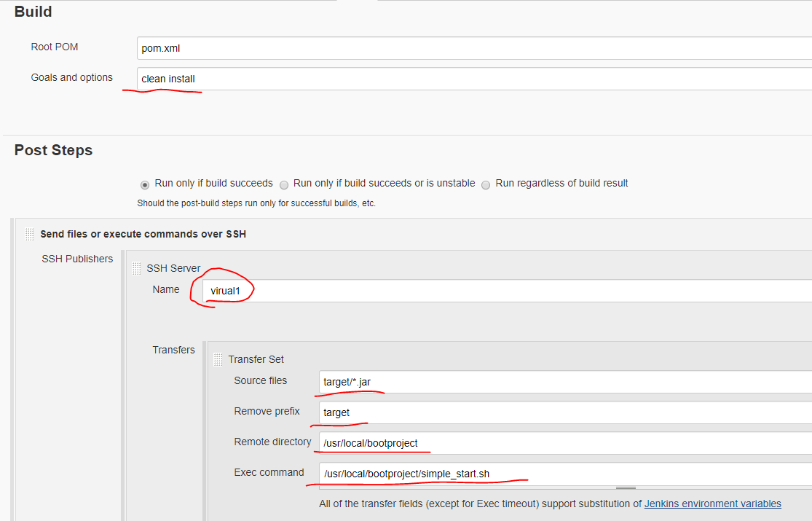Click the Transfer Set drag handle icon
The image size is (812, 521).
point(218,359)
